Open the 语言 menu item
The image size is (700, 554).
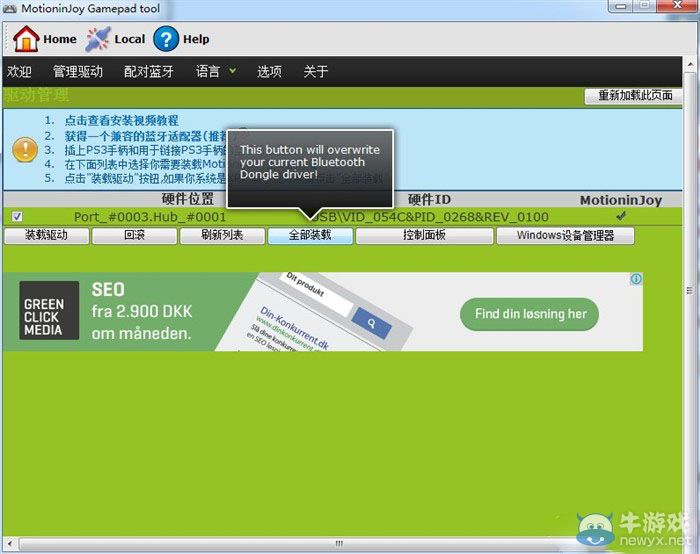click(208, 71)
